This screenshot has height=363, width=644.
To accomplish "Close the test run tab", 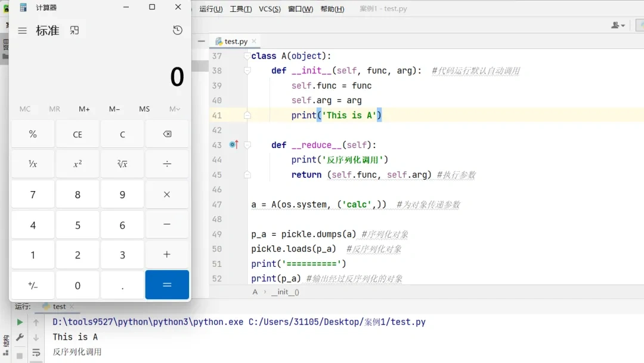I will [72, 306].
